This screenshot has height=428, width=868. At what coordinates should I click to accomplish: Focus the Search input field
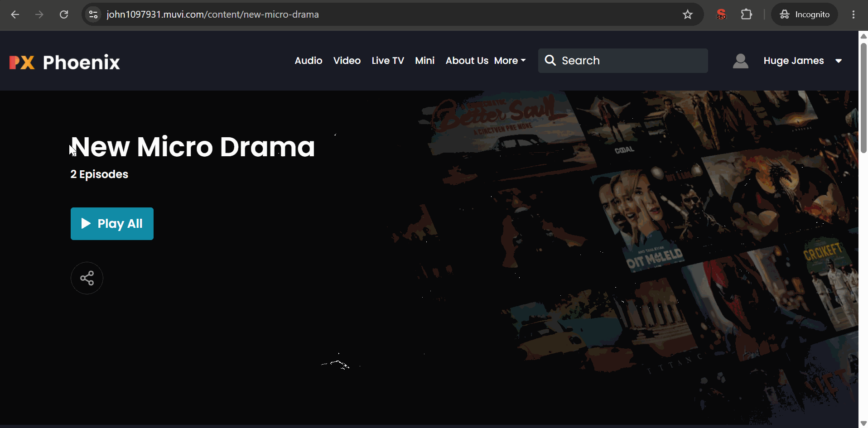pos(623,61)
